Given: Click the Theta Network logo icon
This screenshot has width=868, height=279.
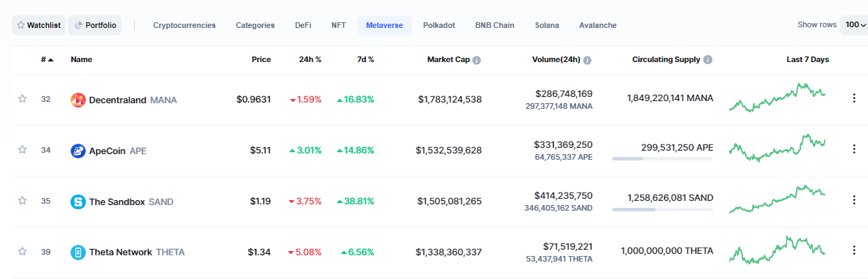Looking at the screenshot, I should 78,252.
